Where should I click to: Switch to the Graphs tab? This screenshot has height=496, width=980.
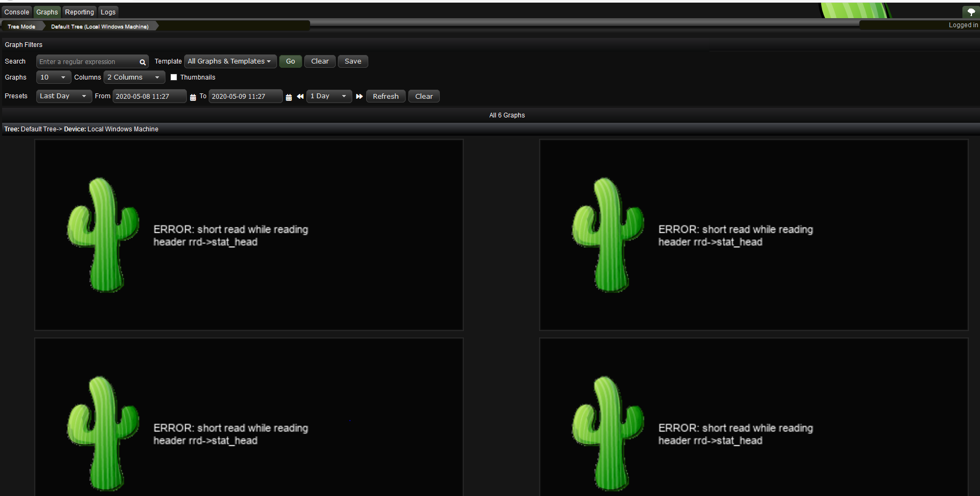pyautogui.click(x=47, y=12)
